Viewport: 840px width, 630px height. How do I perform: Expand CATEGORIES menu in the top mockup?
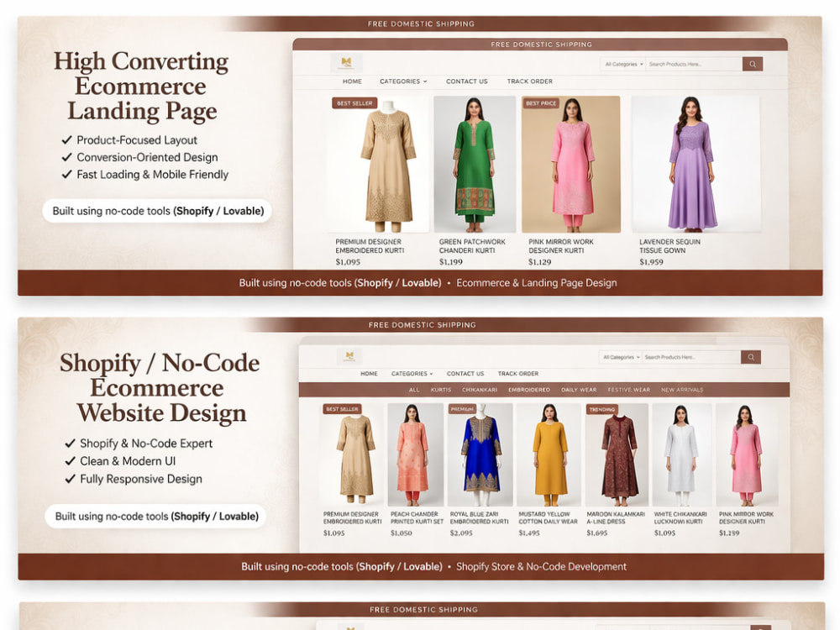[403, 81]
